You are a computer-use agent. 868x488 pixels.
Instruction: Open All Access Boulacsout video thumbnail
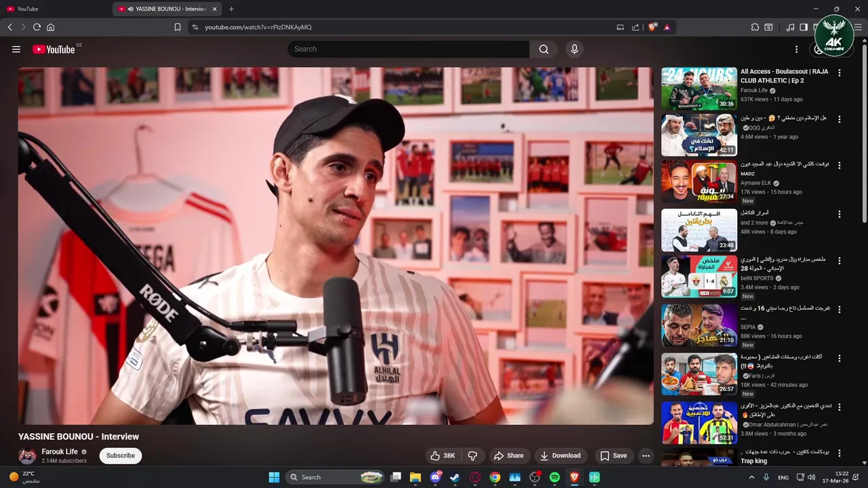coord(699,89)
